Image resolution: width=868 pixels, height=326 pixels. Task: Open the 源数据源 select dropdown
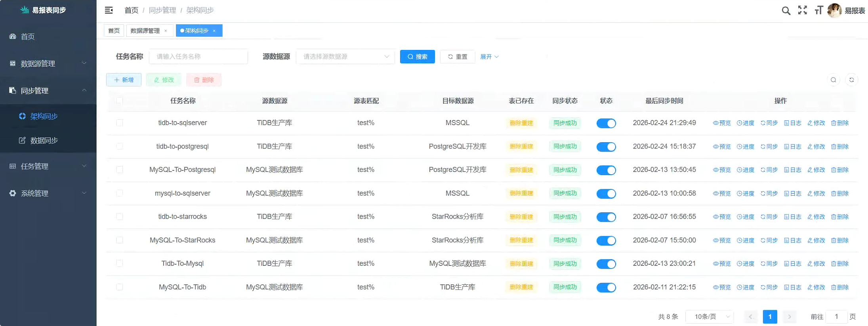point(345,57)
